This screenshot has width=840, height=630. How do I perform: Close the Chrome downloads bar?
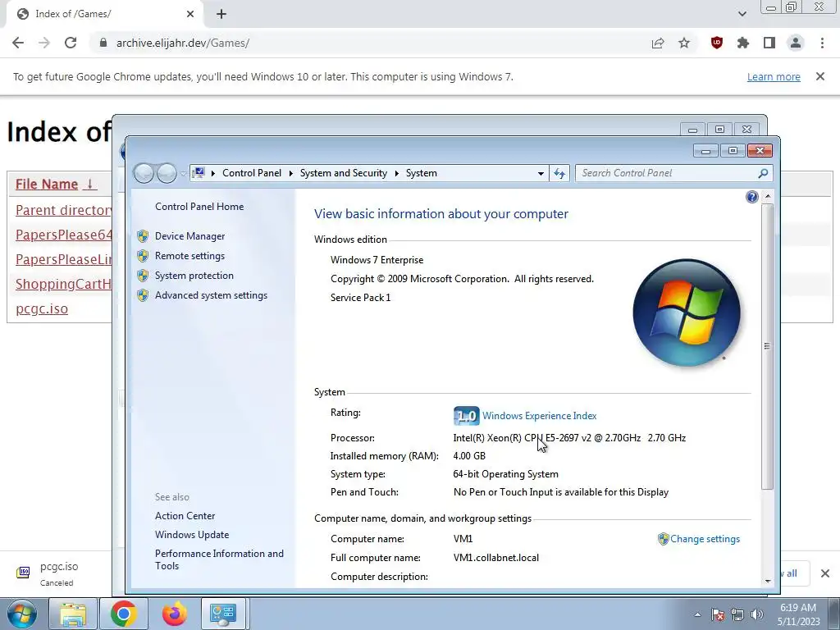825,573
